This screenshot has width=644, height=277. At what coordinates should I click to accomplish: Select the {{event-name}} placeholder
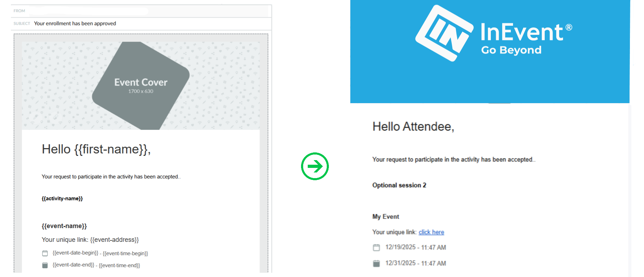tap(64, 226)
